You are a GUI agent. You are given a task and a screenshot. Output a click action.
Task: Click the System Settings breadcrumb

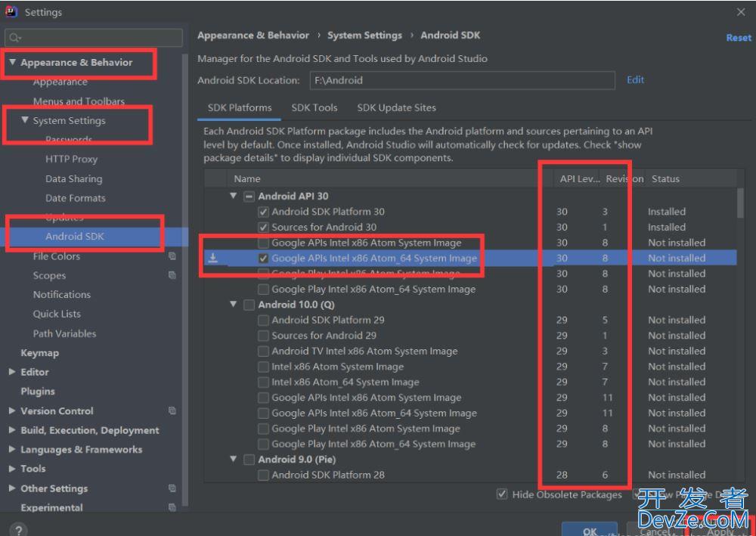(x=364, y=36)
